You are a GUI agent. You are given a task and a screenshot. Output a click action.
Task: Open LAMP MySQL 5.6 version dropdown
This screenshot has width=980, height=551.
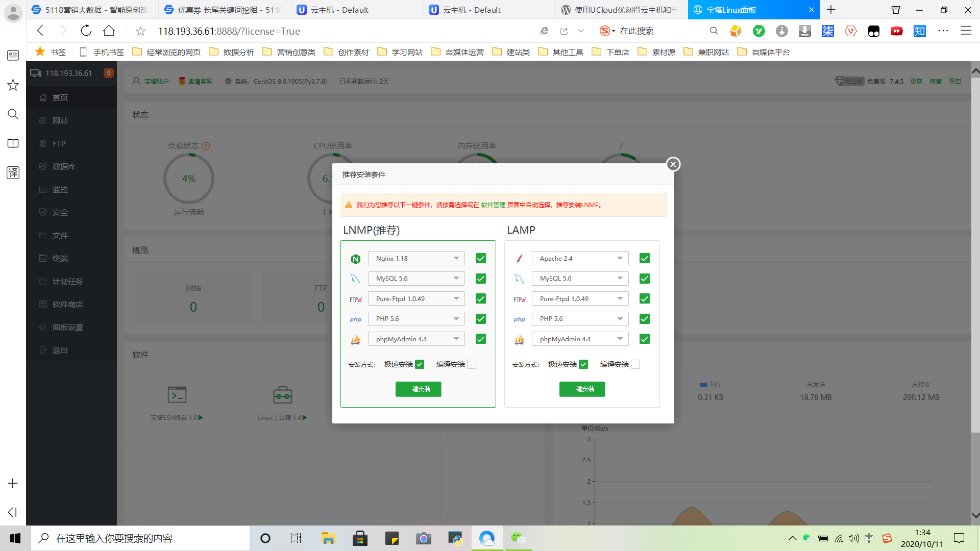[580, 279]
